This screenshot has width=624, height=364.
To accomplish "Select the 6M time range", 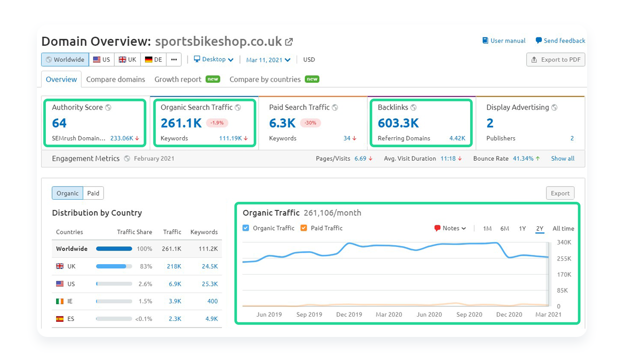I will [505, 229].
